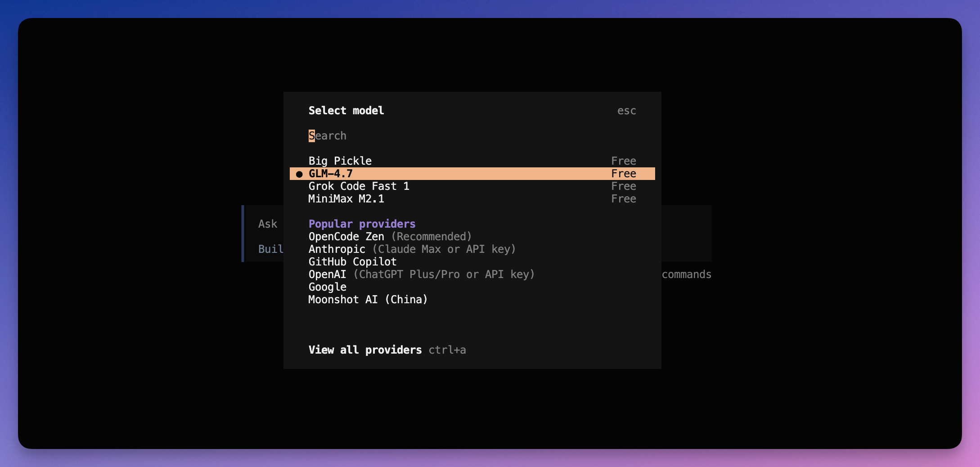Viewport: 980px width, 467px height.
Task: Select the Ask mode in the background
Action: 267,224
